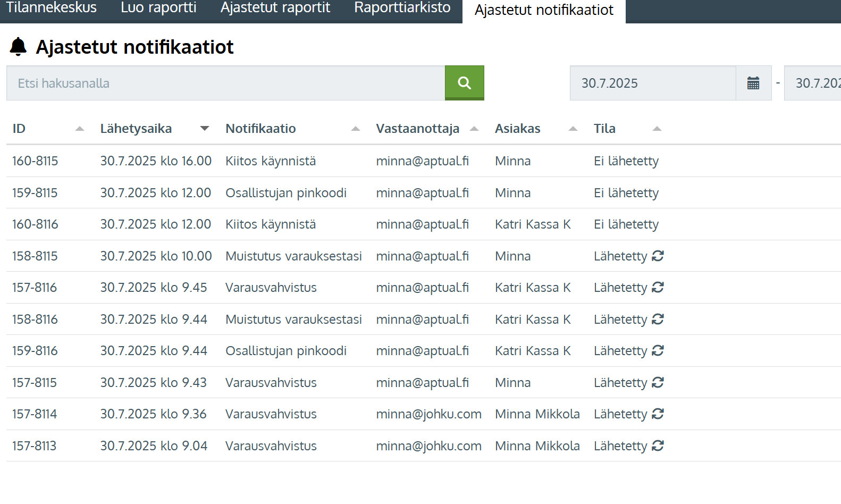841x504 pixels.
Task: Click the Asiakas column header
Action: coord(518,129)
